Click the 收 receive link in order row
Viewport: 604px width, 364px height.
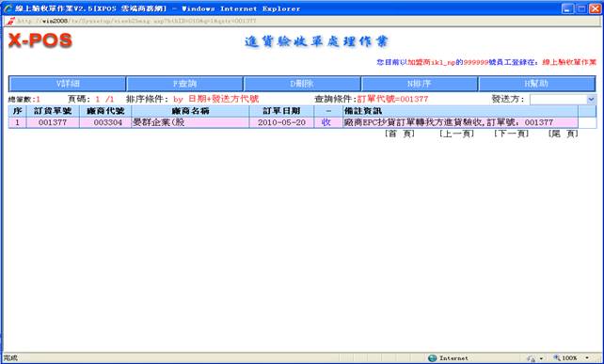326,122
